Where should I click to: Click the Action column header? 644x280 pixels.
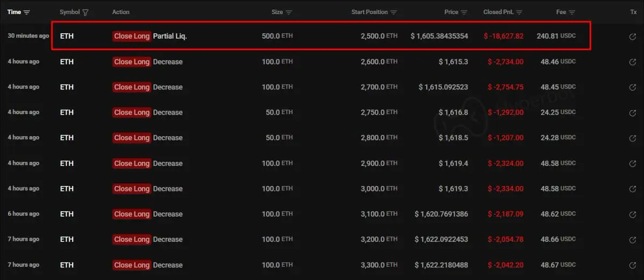tap(121, 12)
